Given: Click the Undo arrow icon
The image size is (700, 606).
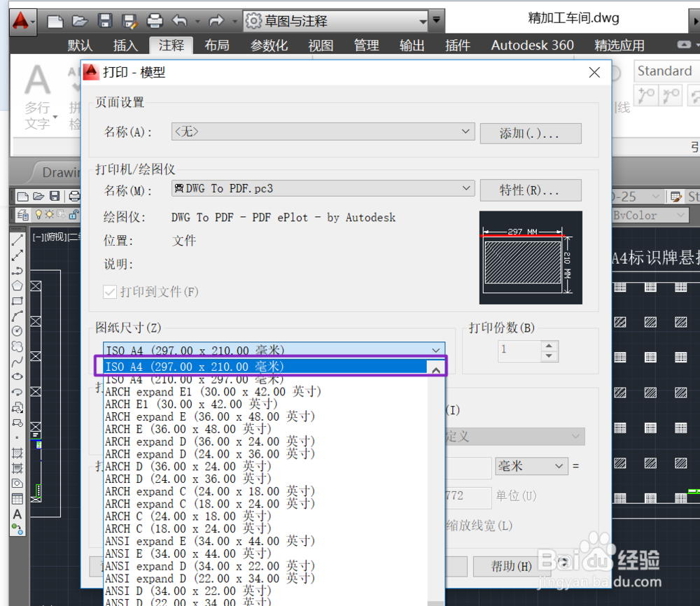Looking at the screenshot, I should click(180, 20).
